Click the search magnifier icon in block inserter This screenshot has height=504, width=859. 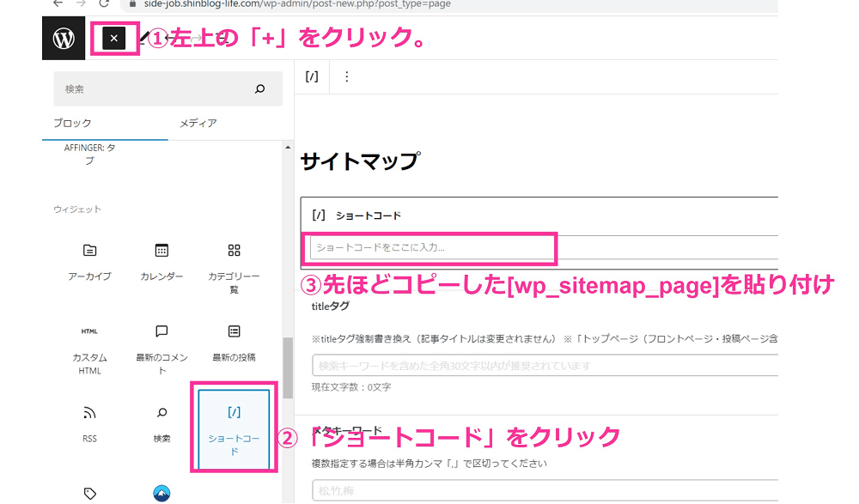coord(259,88)
